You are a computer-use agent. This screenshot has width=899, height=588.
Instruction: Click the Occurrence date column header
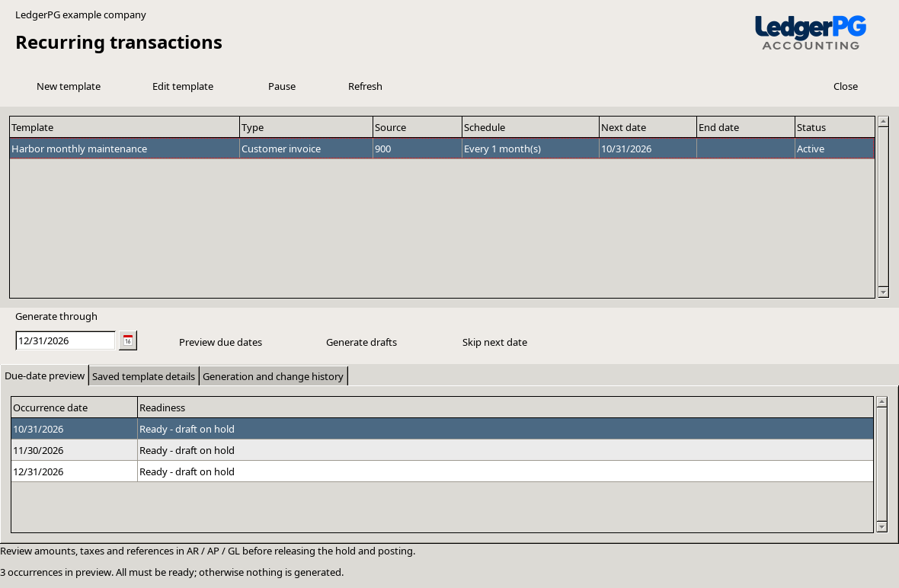pyautogui.click(x=74, y=407)
